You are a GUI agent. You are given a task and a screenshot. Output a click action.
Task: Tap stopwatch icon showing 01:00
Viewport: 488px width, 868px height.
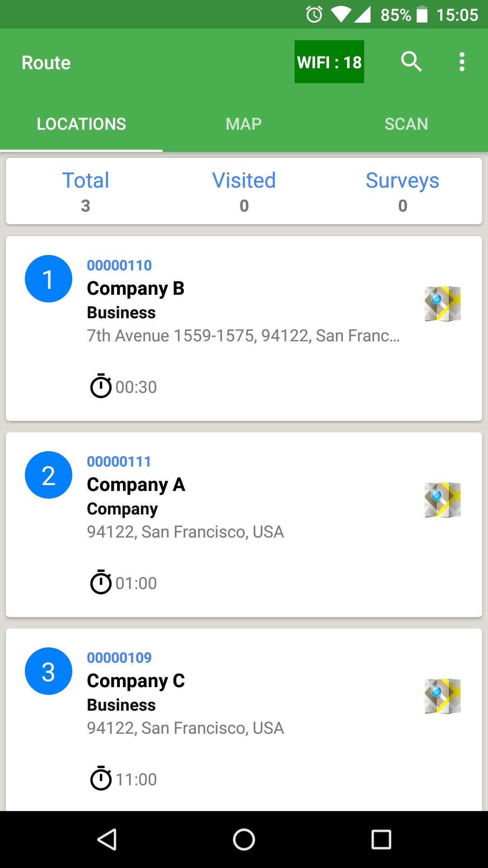pos(101,582)
